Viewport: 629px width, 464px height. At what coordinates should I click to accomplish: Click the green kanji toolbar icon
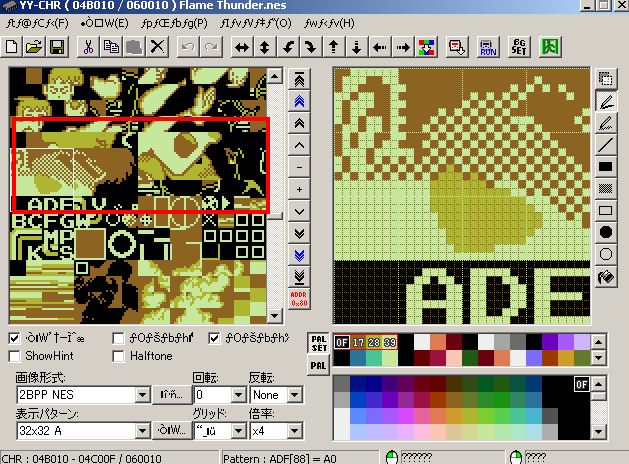[550, 47]
